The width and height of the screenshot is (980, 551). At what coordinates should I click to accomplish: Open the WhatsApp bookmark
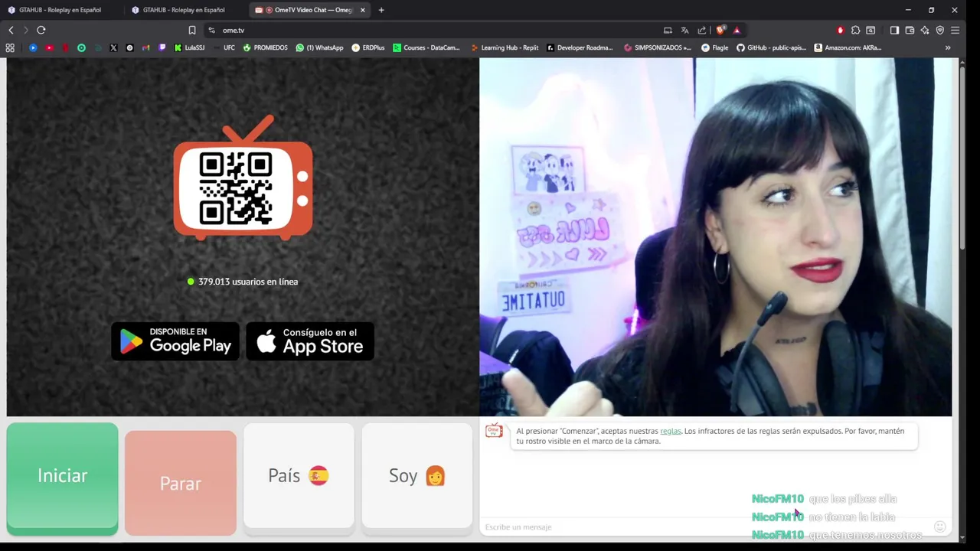click(320, 47)
